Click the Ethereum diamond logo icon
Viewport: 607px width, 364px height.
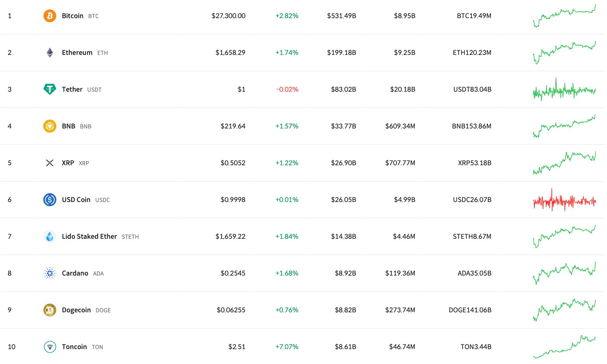click(50, 53)
